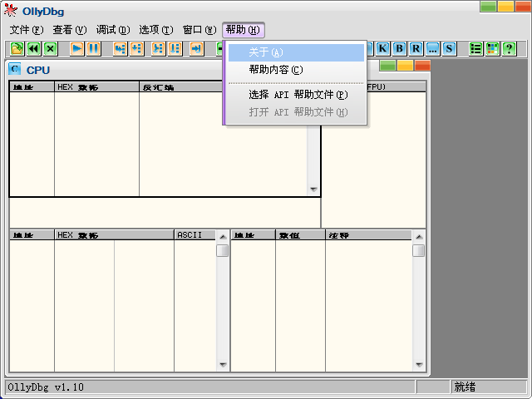Click the CPU window title text
The width and height of the screenshot is (532, 399).
38,70
